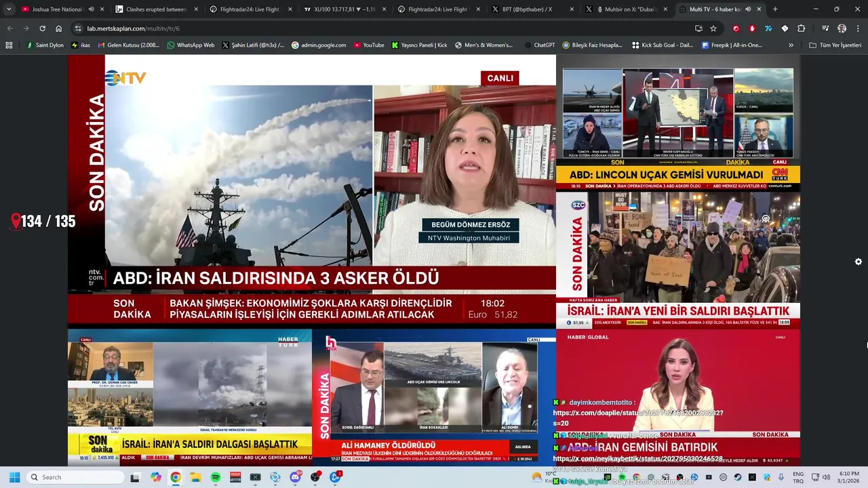Click the Windows taskbar Search box
The height and width of the screenshot is (488, 868).
74,477
